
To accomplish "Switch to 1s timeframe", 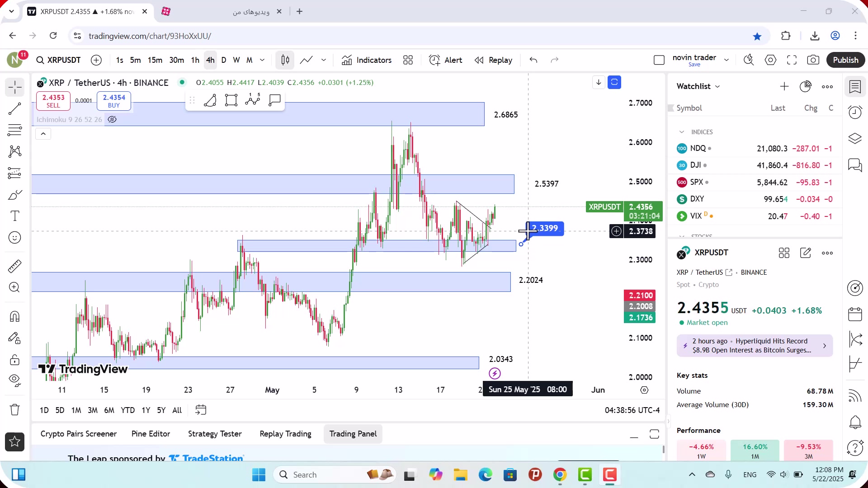I will [119, 60].
